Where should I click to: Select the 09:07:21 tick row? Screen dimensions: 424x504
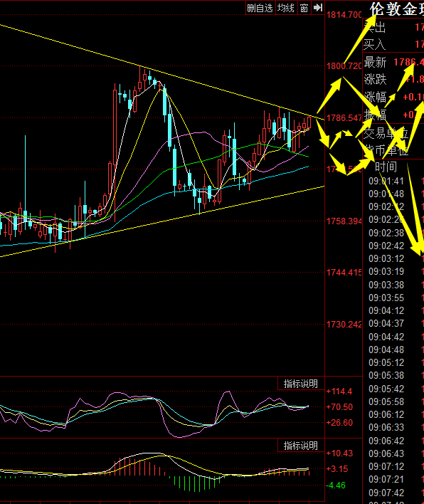point(396,479)
